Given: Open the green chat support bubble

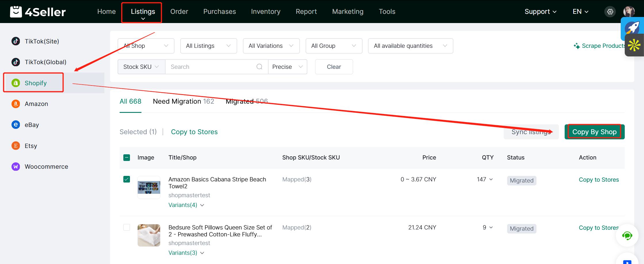Looking at the screenshot, I should point(627,235).
